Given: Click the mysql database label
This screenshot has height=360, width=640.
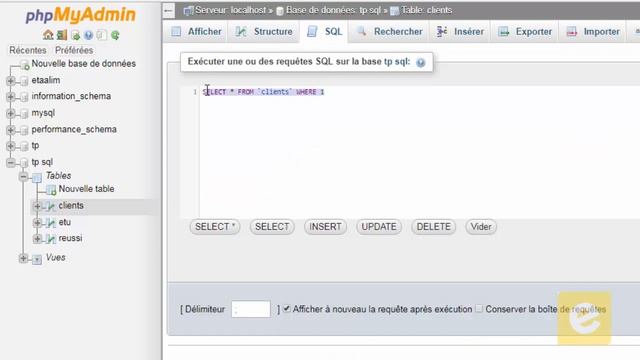Looking at the screenshot, I should pyautogui.click(x=43, y=113).
